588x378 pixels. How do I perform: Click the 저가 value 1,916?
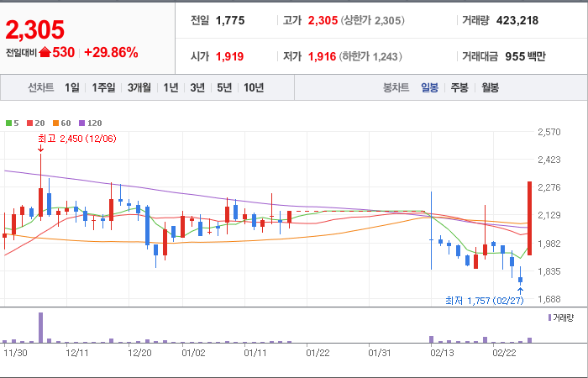click(322, 56)
